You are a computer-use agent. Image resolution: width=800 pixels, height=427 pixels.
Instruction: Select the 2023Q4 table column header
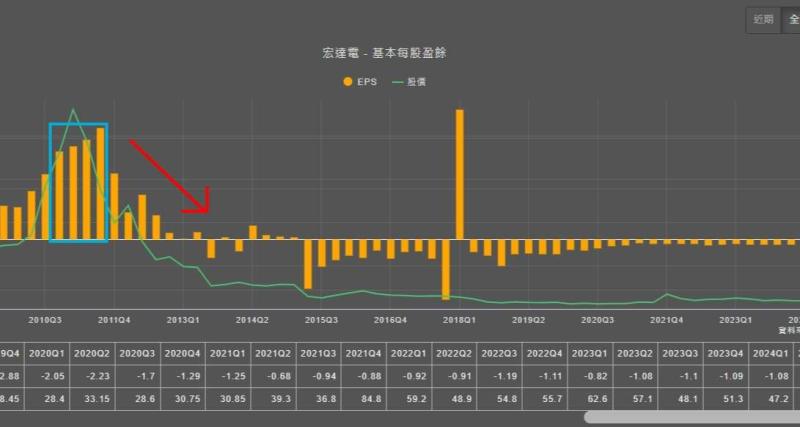pyautogui.click(x=725, y=354)
